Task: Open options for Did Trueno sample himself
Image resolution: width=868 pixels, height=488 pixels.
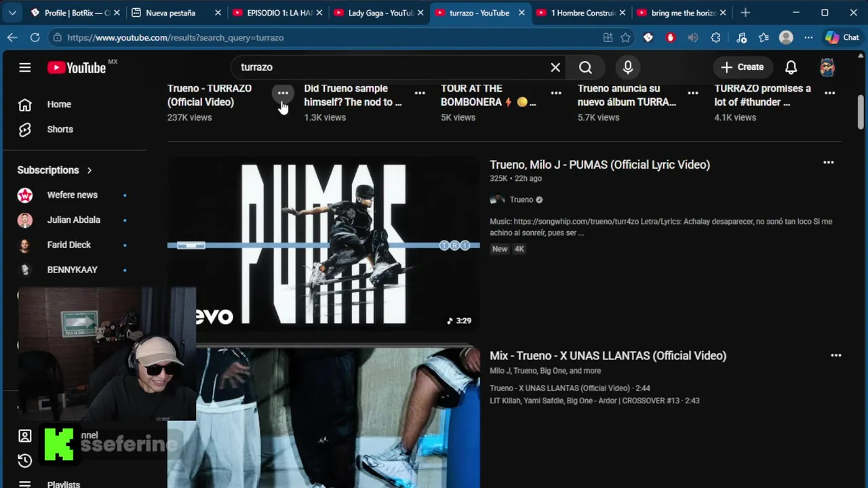Action: click(420, 93)
